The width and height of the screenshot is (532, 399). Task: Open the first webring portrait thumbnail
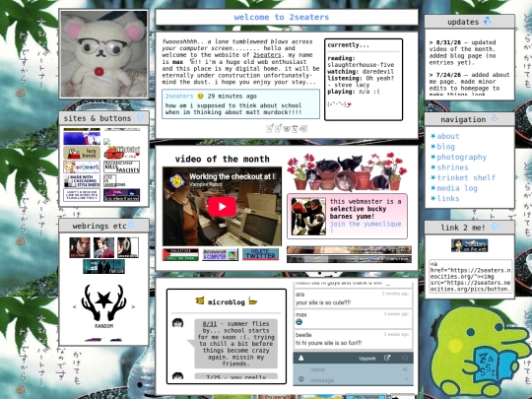[80, 247]
